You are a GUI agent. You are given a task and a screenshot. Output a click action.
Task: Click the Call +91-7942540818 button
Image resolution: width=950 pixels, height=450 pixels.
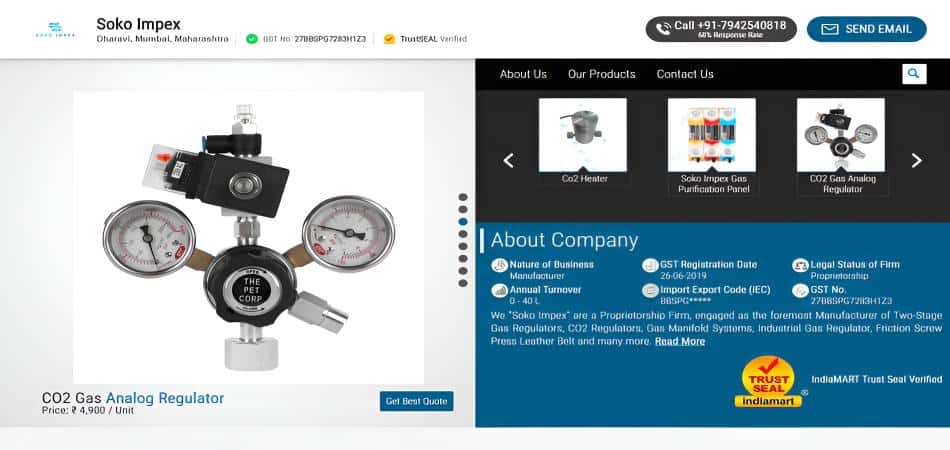[x=720, y=29]
